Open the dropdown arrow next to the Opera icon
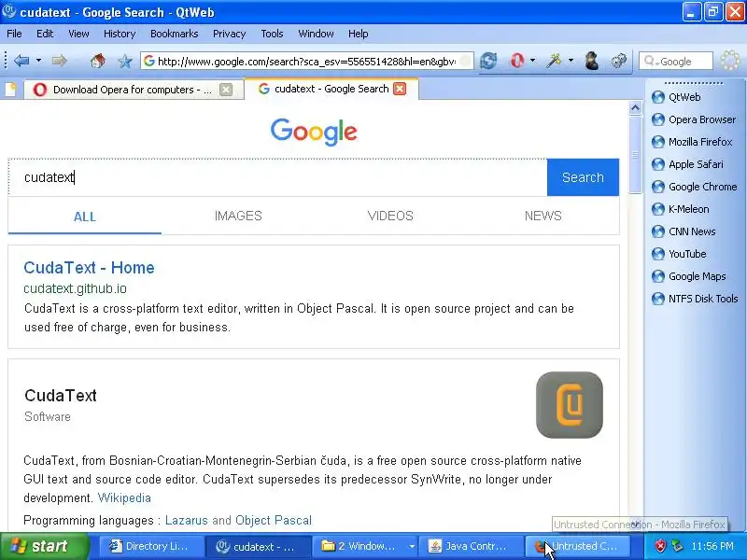Image resolution: width=747 pixels, height=560 pixels. [532, 61]
